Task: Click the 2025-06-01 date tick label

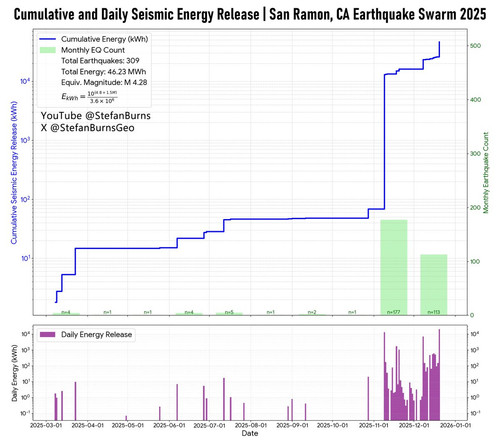Action: (169, 426)
